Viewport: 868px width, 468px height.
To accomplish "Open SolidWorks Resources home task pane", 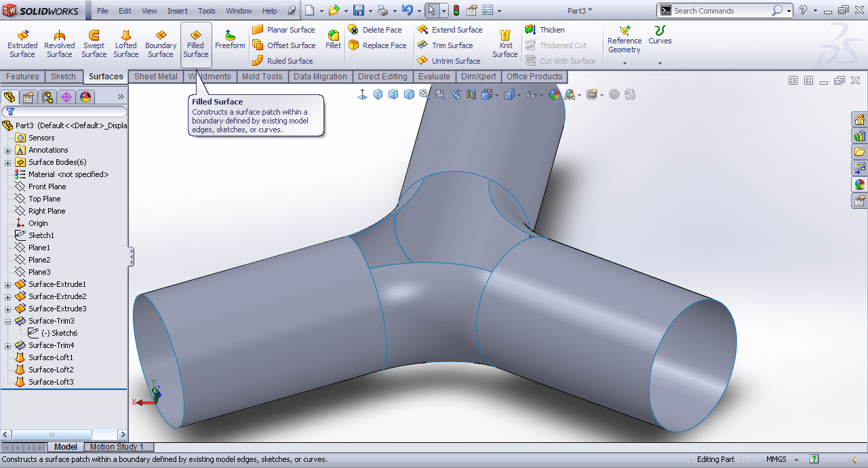I will [x=859, y=120].
